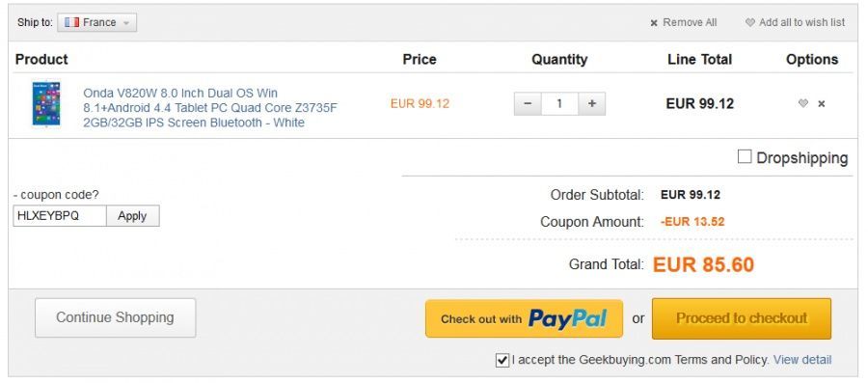This screenshot has width=868, height=383.
Task: Click the quantity number field
Action: tap(559, 103)
